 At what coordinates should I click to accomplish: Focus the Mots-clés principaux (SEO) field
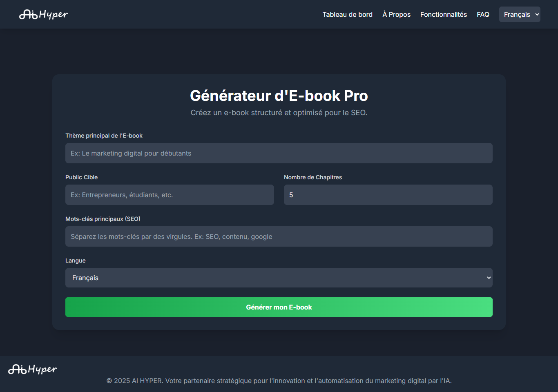[x=279, y=236]
